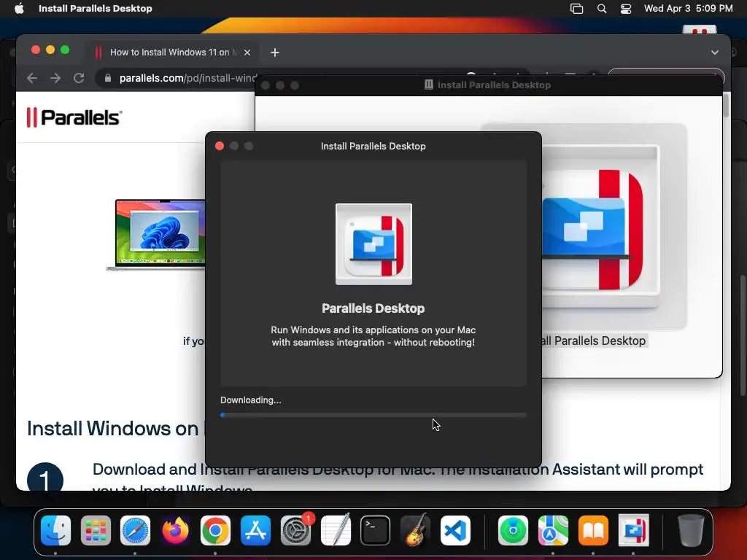Click the Downloading... status text

pos(251,400)
